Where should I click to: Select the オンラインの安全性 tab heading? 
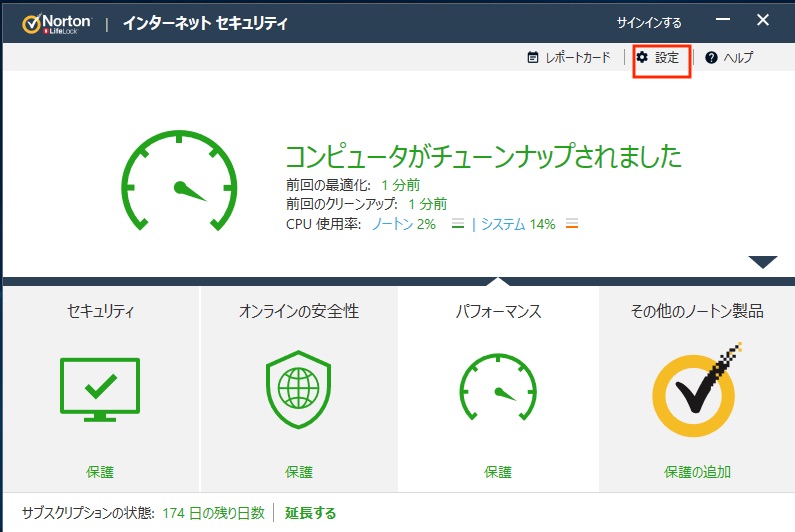(299, 311)
